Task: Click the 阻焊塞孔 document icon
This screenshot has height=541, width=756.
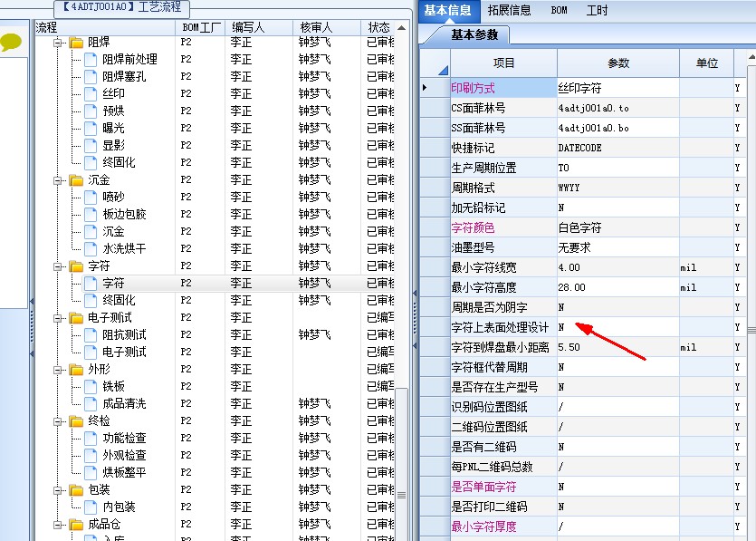Action: click(91, 77)
